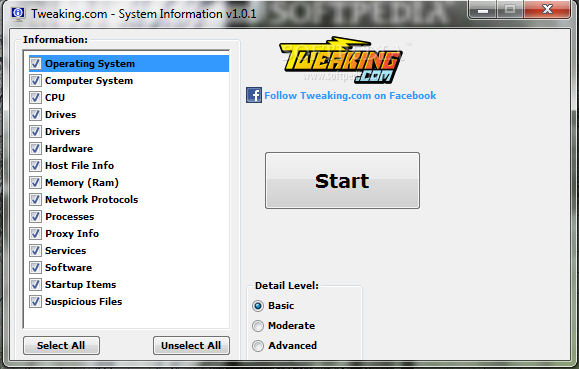Uncheck the Proxy Info checkbox

tap(35, 233)
